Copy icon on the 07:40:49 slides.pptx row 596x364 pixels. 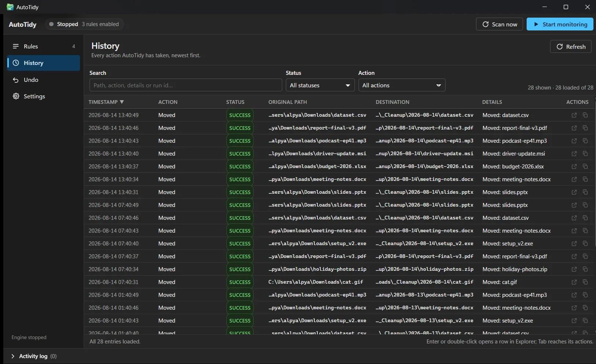[x=585, y=205]
